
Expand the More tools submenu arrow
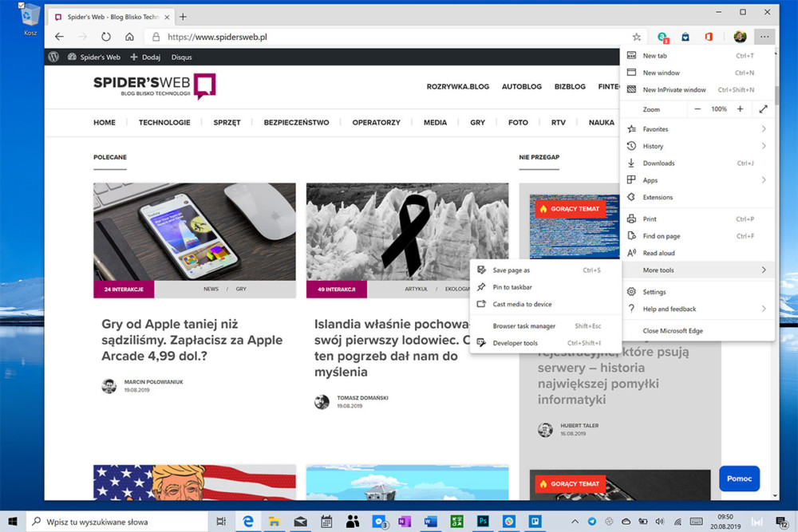click(x=764, y=270)
